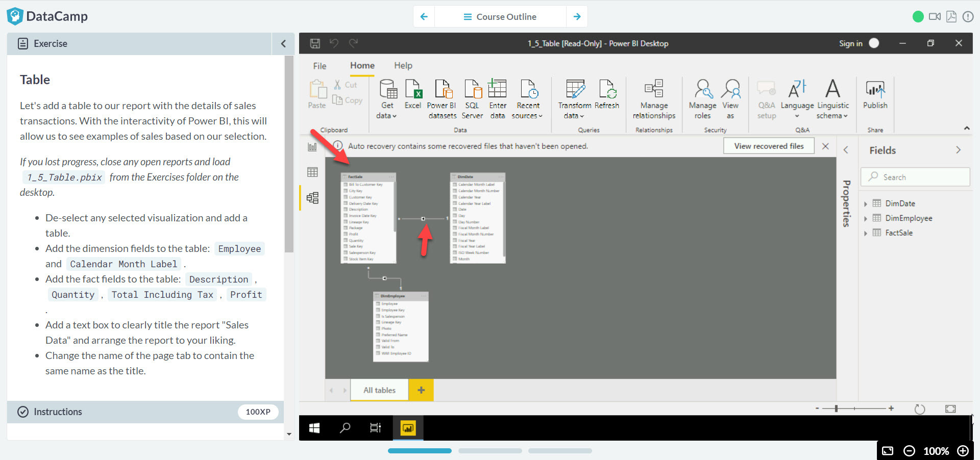Switch to Report view in left sidebar
This screenshot has width=980, height=460.
click(x=312, y=147)
